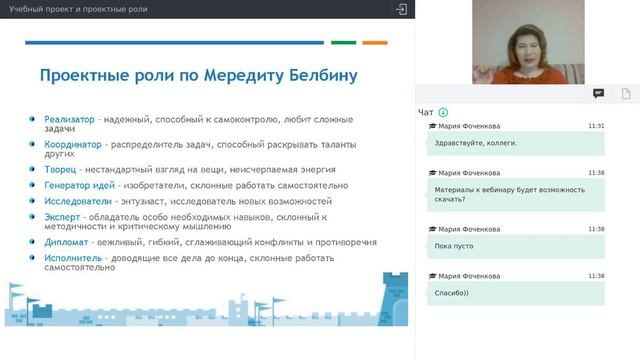The height and width of the screenshot is (360, 640).
Task: Click author name above 'Пока пусто' message
Action: coord(469,229)
